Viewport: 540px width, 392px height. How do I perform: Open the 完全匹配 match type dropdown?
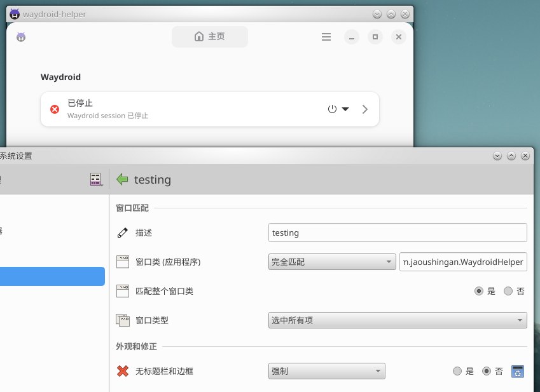point(332,262)
